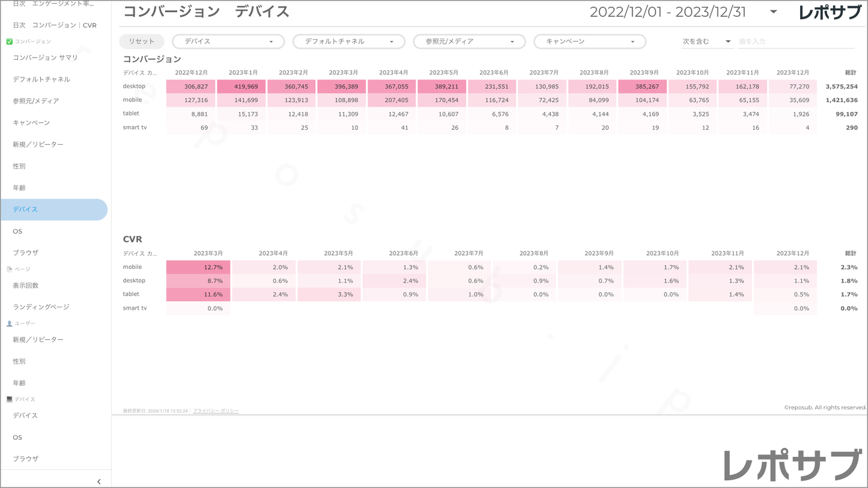Expand the デフォルトチャネル filter dropdown
Screen dimensions: 868x488
tap(348, 41)
